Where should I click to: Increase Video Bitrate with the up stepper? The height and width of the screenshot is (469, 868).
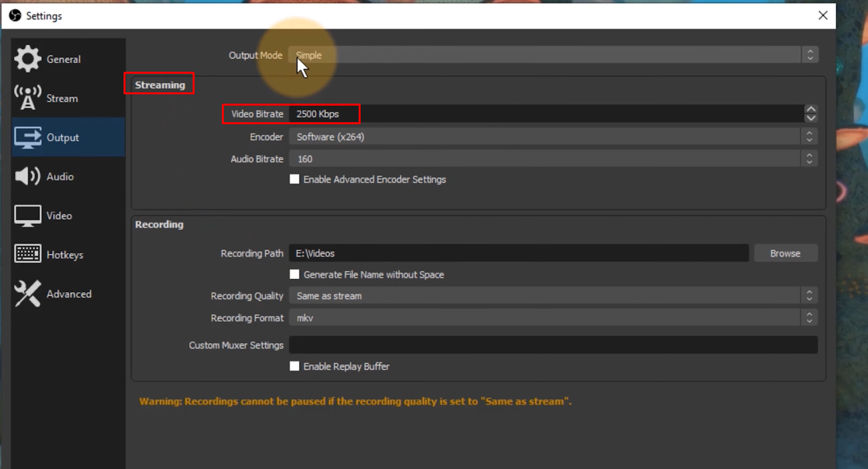click(x=812, y=110)
